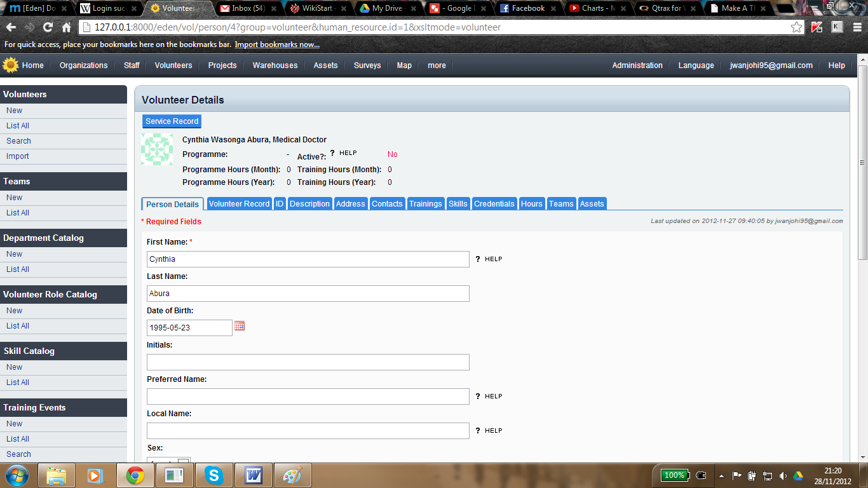868x488 pixels.
Task: Click the browser home icon
Action: pyautogui.click(x=66, y=27)
